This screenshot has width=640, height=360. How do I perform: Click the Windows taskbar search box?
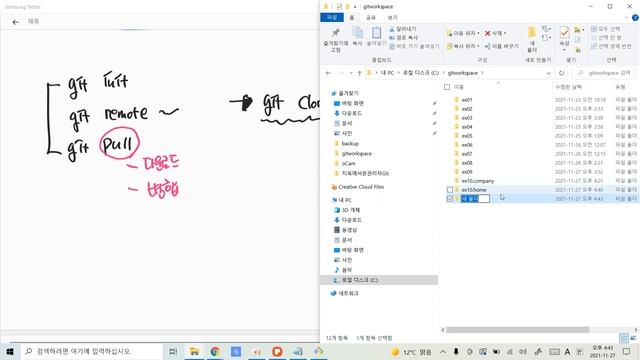(92, 351)
